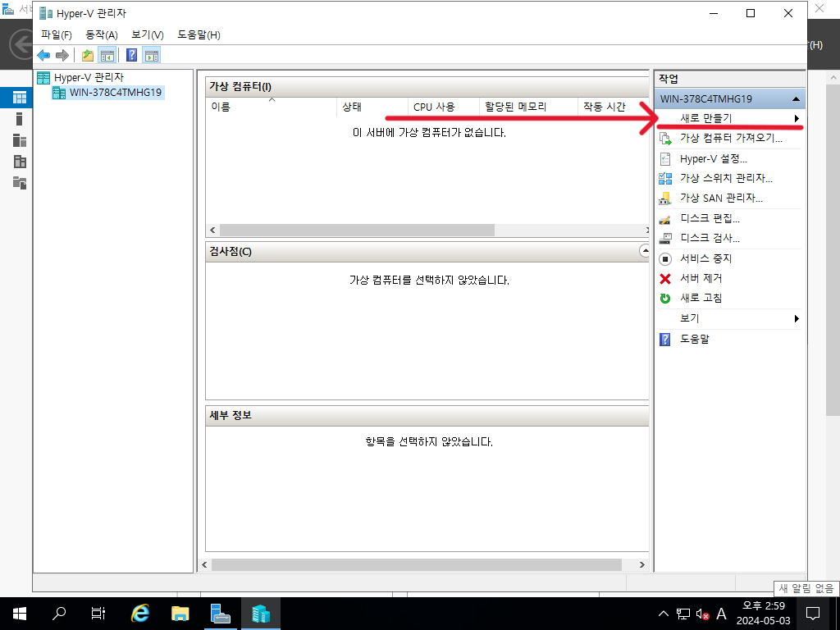Click the blue help icon in actions
Viewport: 840px width, 630px height.
(664, 340)
